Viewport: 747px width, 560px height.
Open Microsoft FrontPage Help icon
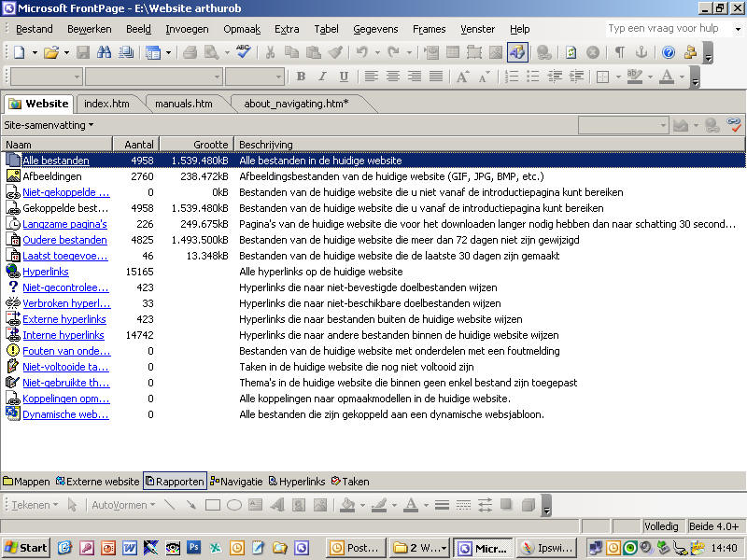tap(668, 52)
